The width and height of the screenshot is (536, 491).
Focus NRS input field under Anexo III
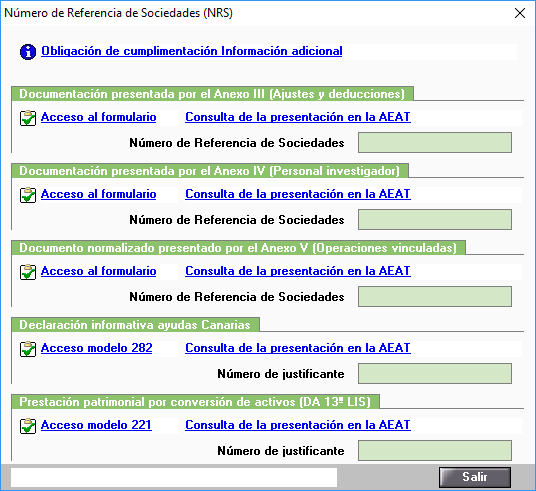pos(435,143)
